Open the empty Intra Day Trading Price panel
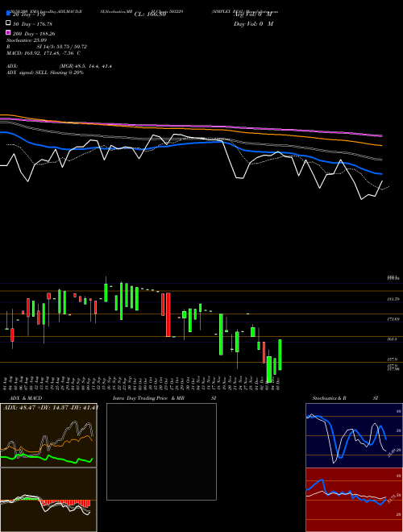403x532 pixels. tap(161, 451)
